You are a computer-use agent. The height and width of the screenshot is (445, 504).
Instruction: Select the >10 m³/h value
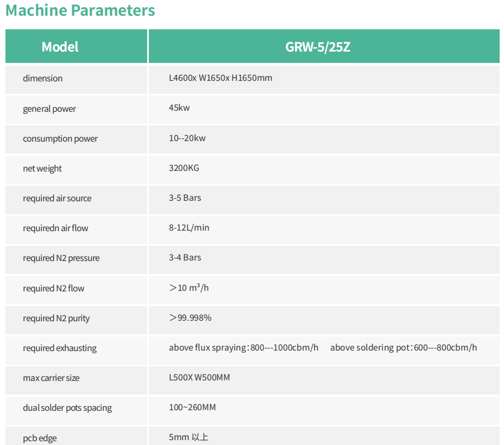[x=189, y=288]
